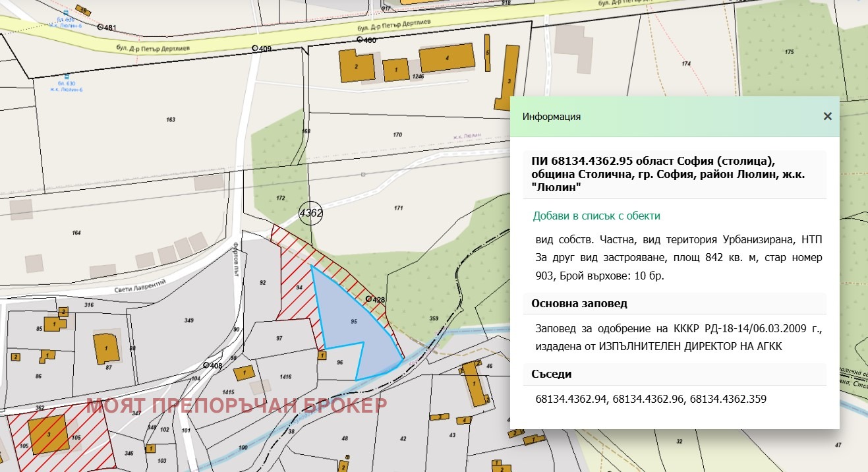Click the red hatched parcel 94

click(x=298, y=287)
